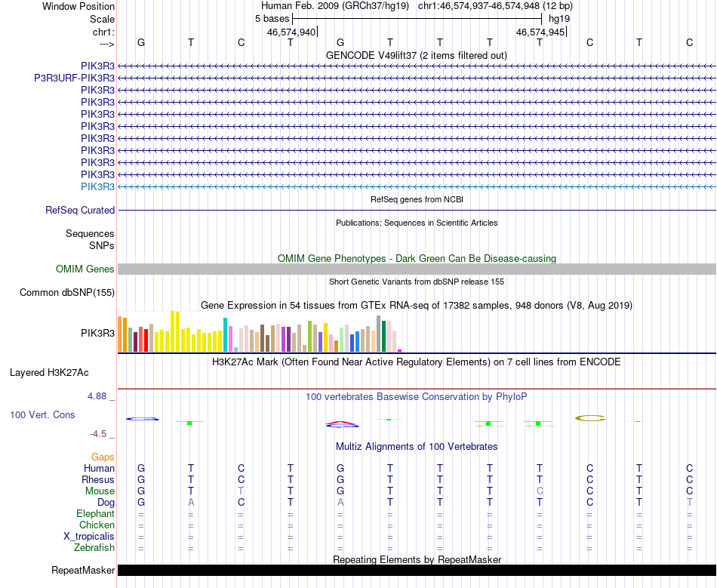Click the blue G conservation logo glyph
This screenshot has width=717, height=588.
[142, 419]
